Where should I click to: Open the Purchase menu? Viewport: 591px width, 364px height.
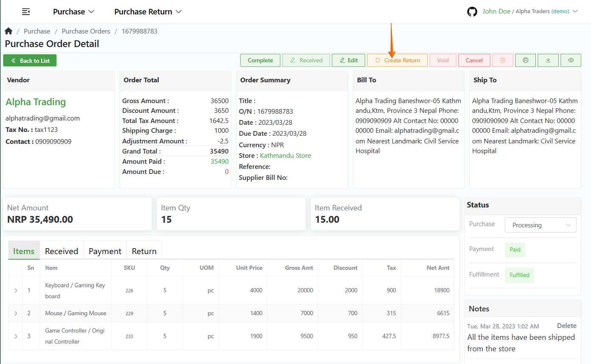pos(74,11)
